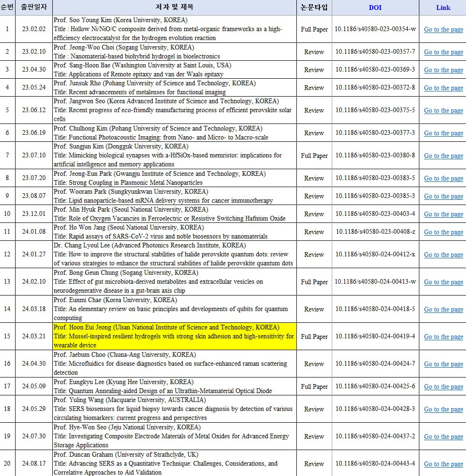Viewport: 466px width, 476px height.
Task: Click DOI 10.1186/s40580-023-00375-5
Action: point(375,110)
